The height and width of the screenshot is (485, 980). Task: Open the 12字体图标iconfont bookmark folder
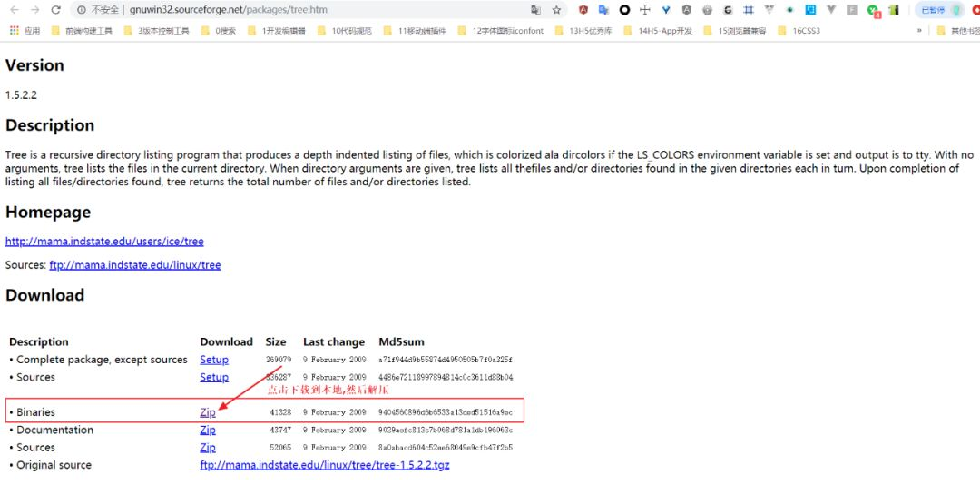pyautogui.click(x=501, y=31)
